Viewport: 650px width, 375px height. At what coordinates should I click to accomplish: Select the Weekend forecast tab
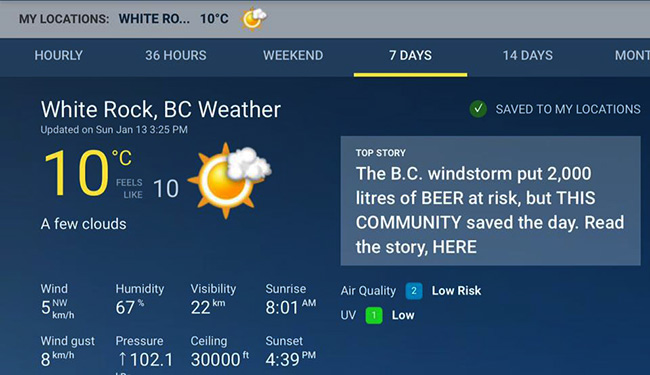click(293, 56)
